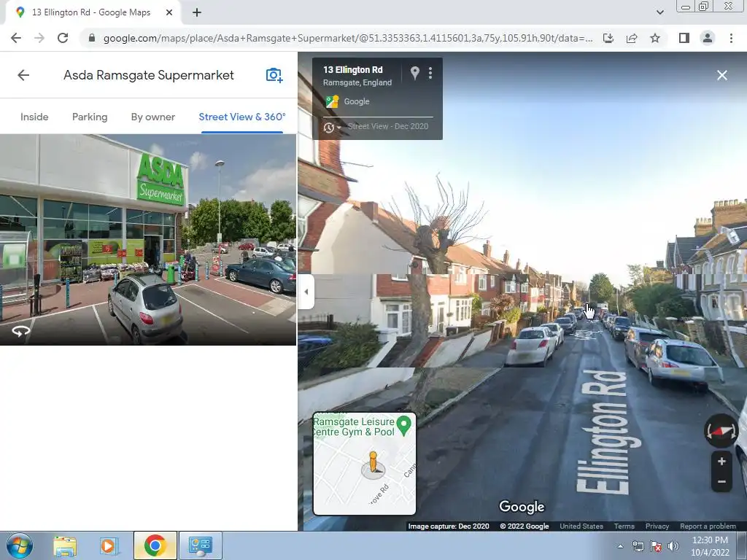Click the browser forward arrow
Image resolution: width=747 pixels, height=560 pixels.
tap(39, 38)
